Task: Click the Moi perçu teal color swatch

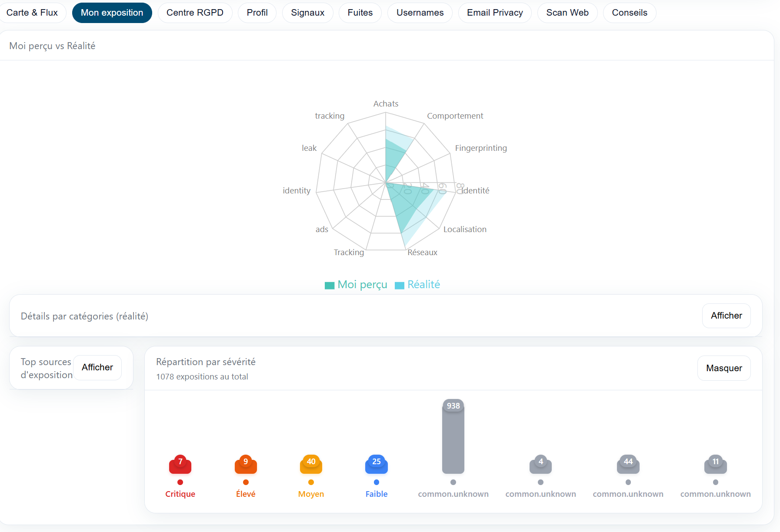Action: (330, 285)
